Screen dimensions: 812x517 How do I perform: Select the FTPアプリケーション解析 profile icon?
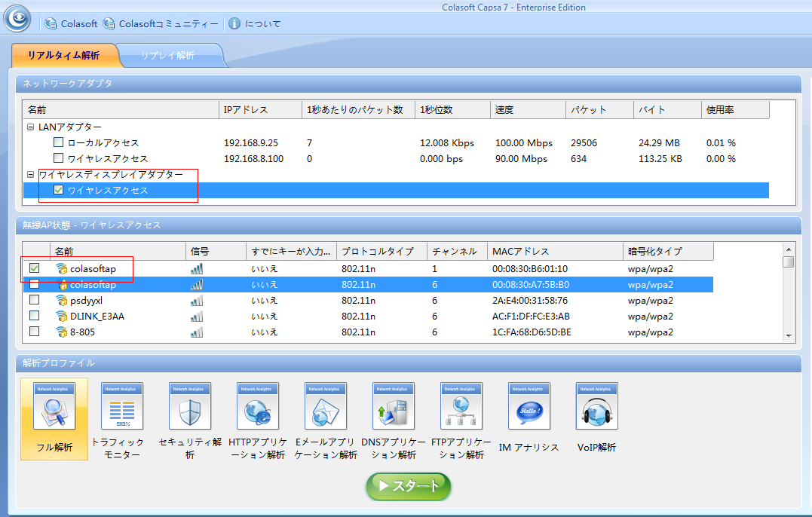coord(461,406)
